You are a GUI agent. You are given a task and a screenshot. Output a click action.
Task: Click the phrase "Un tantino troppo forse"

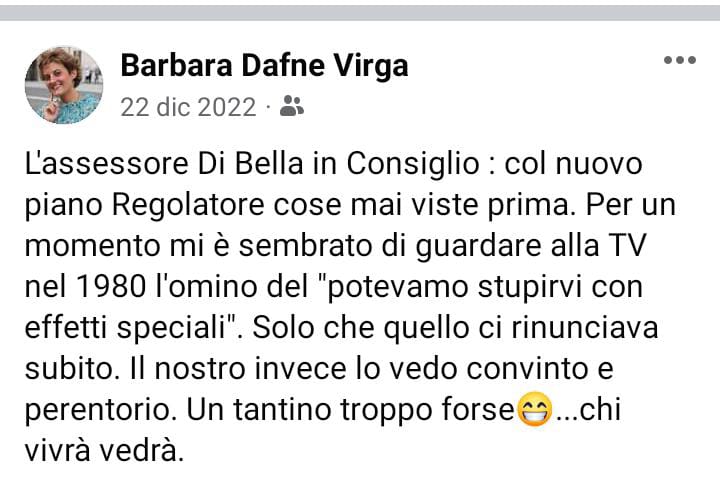(x=350, y=409)
